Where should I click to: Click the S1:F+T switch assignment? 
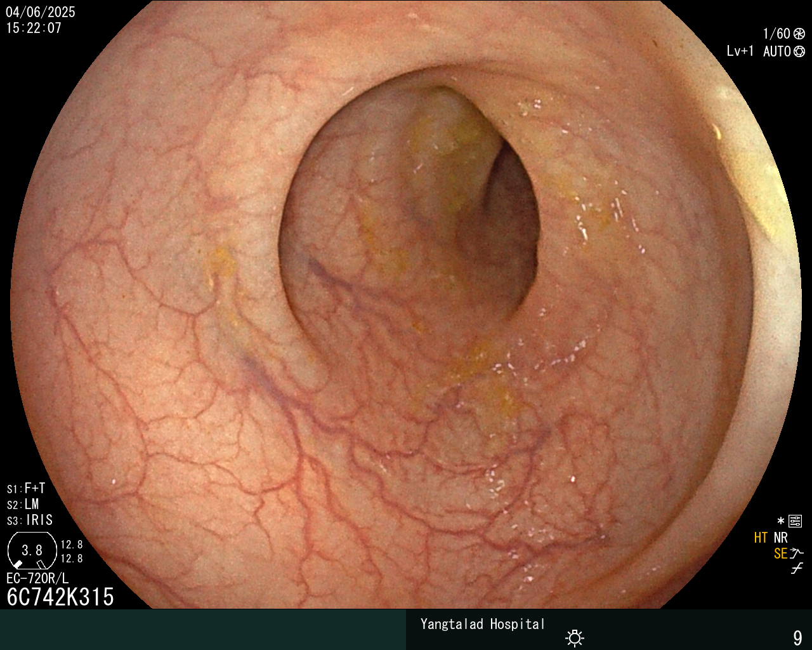click(26, 488)
